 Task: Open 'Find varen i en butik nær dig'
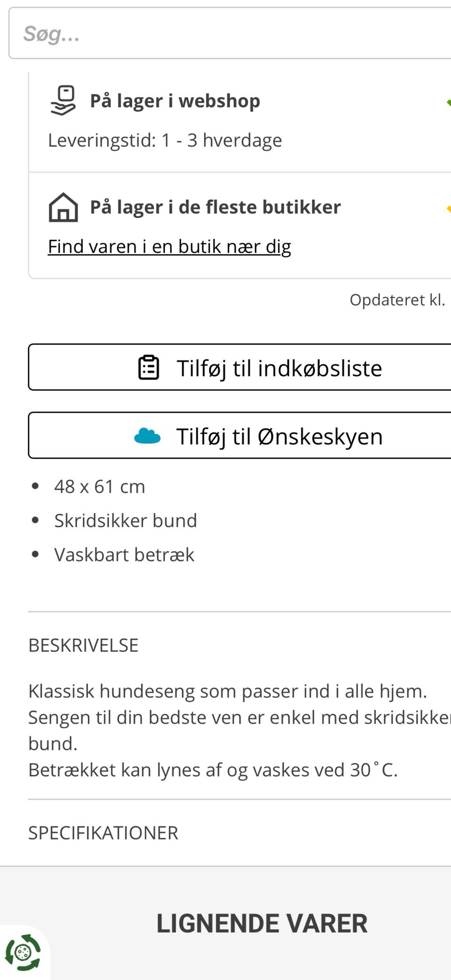170,247
